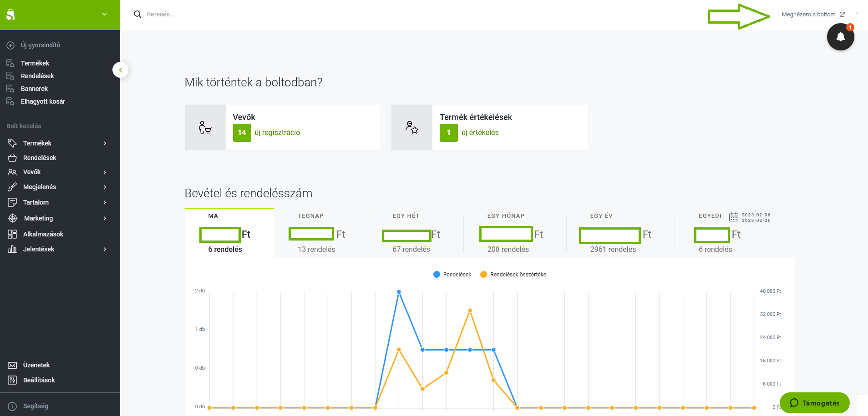The image size is (868, 416).
Task: Toggle Rendelések összértéke series in legend
Action: [x=513, y=275]
